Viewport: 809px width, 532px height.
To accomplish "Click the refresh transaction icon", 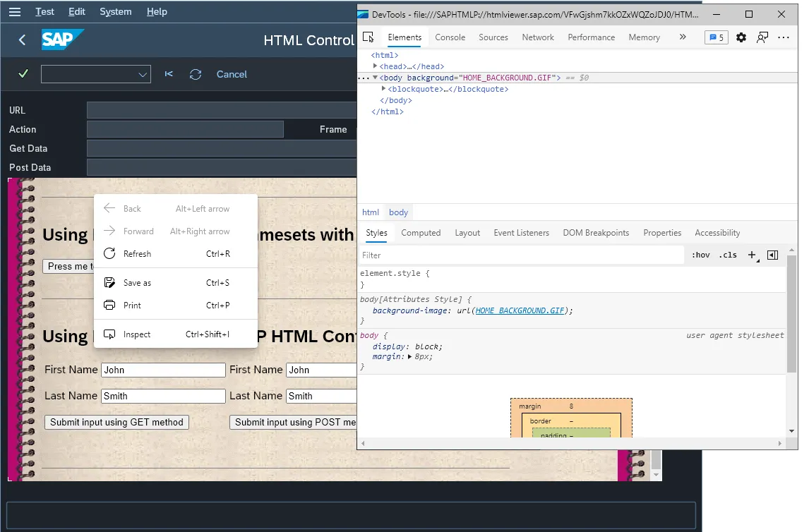I will pos(196,74).
